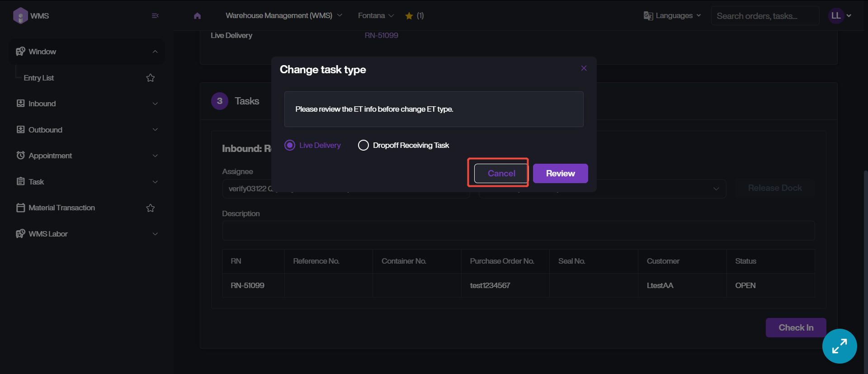Close the Change task type dialog
The image size is (868, 374).
[x=584, y=68]
